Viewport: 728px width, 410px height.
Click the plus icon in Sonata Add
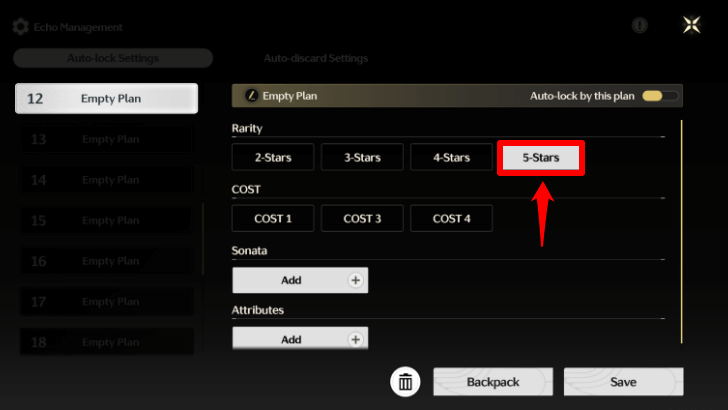[x=354, y=280]
